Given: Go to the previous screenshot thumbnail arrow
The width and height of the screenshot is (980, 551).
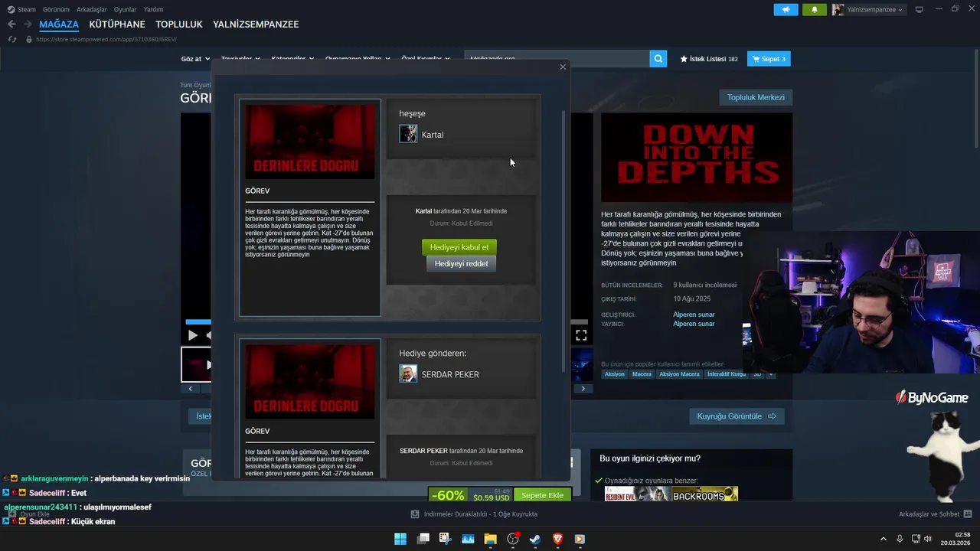Looking at the screenshot, I should click(191, 389).
